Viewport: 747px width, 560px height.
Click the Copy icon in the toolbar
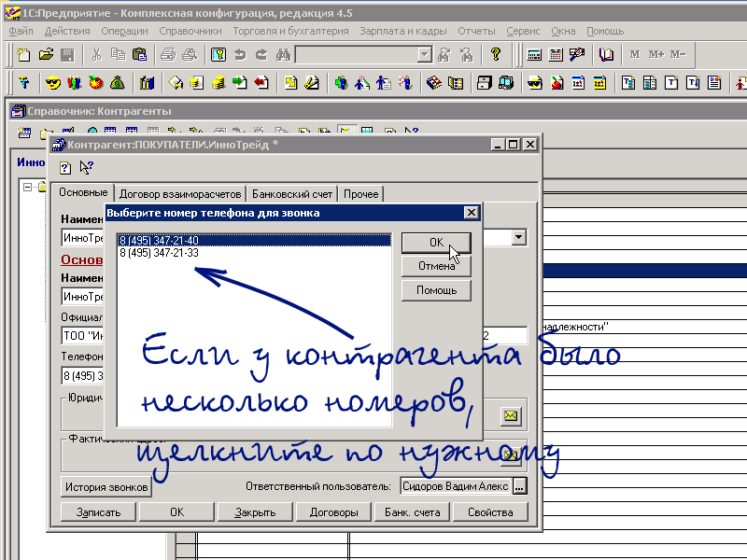[118, 55]
